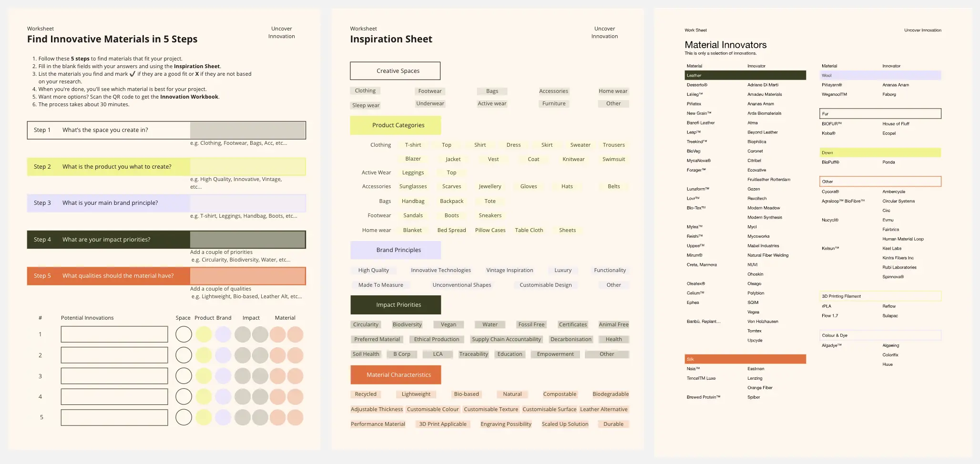Select the Furniture tag
Image resolution: width=980 pixels, height=464 pixels.
[554, 103]
